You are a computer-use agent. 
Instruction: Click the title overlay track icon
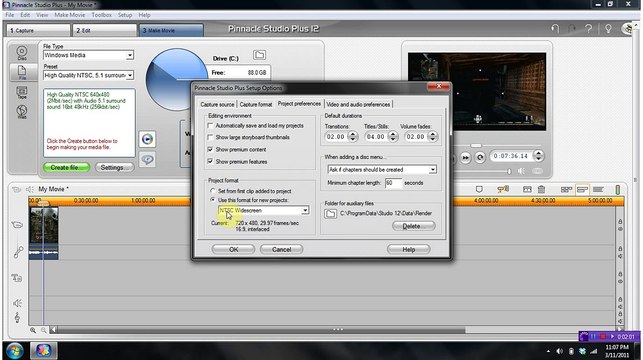(17, 278)
